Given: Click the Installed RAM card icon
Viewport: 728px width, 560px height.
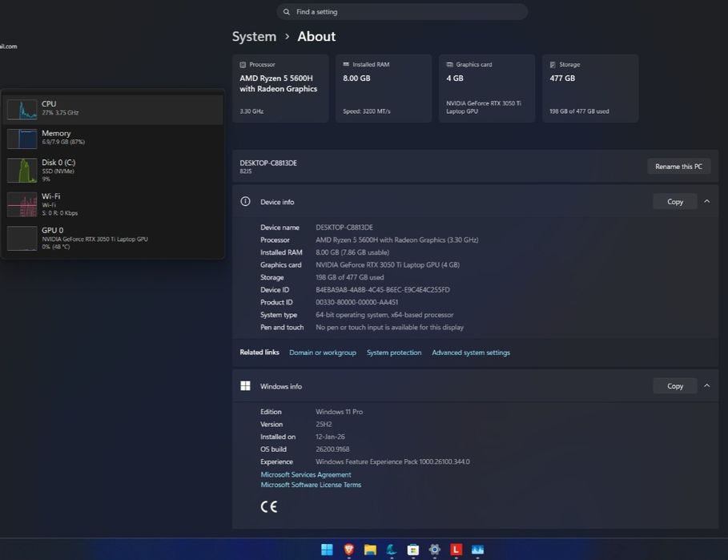Looking at the screenshot, I should [346, 64].
